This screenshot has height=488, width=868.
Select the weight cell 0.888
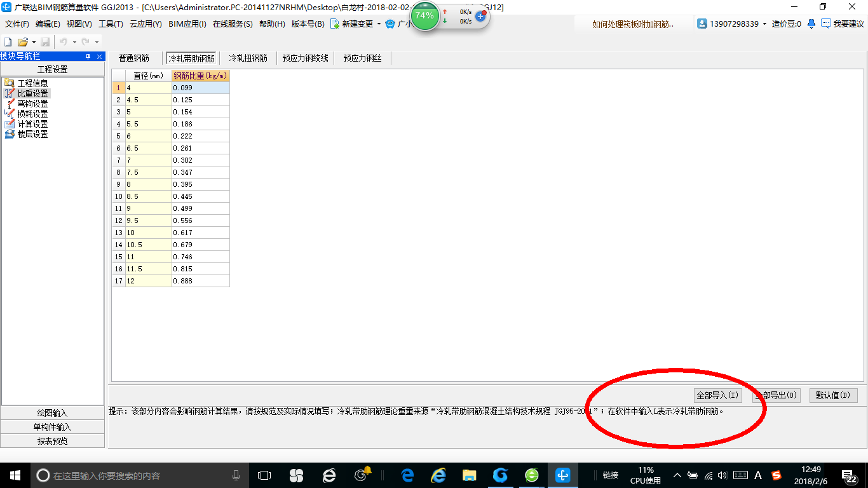[201, 281]
